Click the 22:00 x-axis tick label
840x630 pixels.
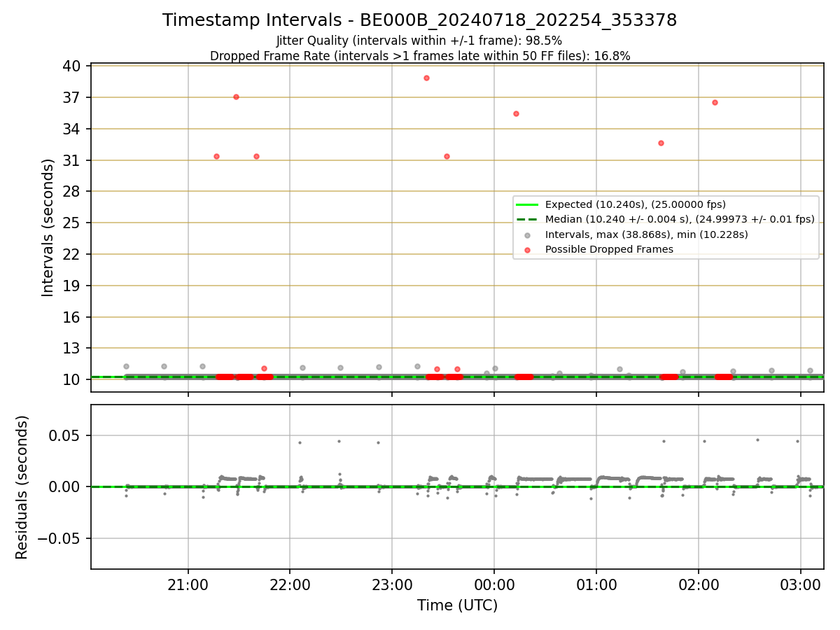point(290,584)
